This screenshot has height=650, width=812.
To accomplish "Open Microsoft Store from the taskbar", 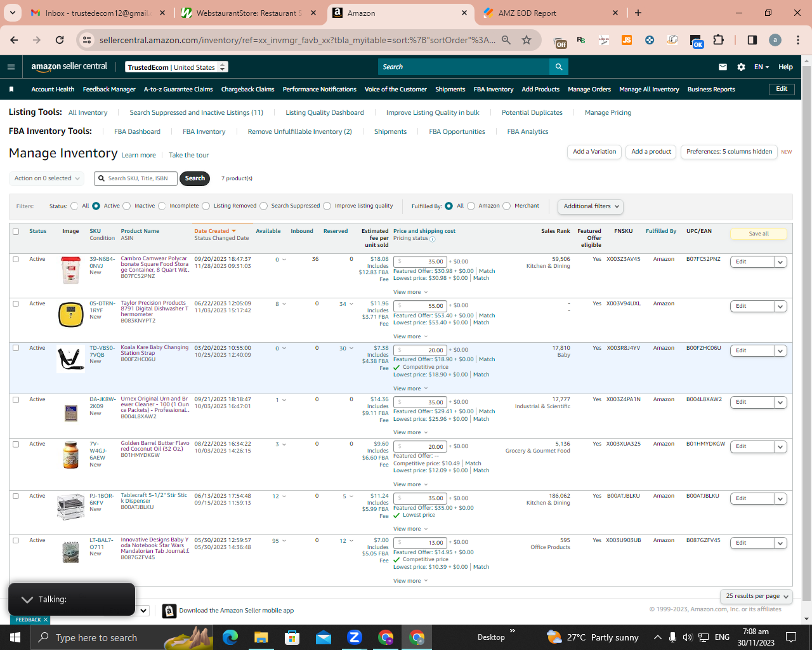I will click(x=292, y=637).
